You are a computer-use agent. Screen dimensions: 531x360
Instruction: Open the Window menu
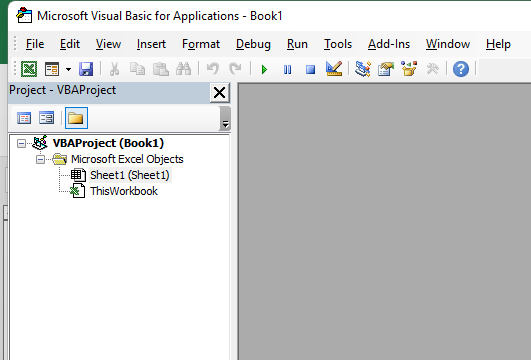(x=448, y=44)
